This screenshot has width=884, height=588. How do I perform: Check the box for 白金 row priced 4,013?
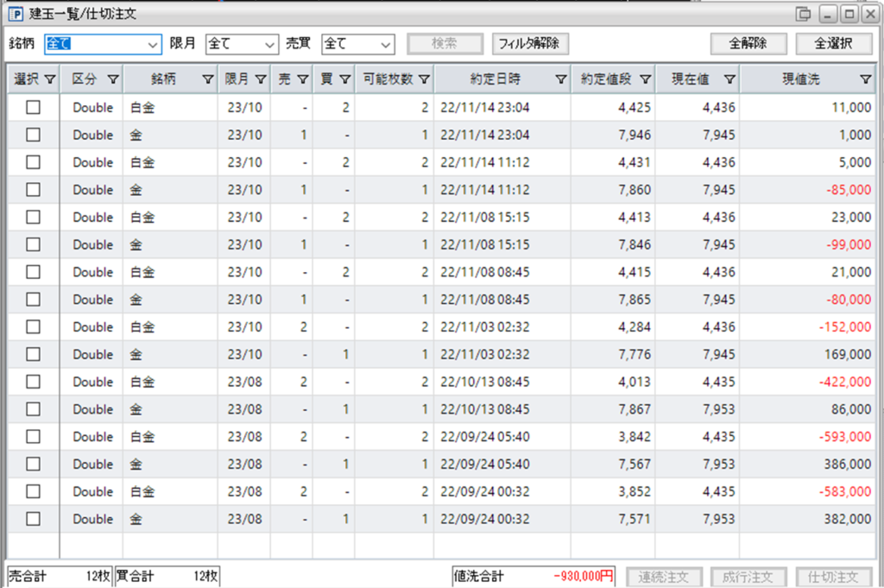tap(34, 382)
